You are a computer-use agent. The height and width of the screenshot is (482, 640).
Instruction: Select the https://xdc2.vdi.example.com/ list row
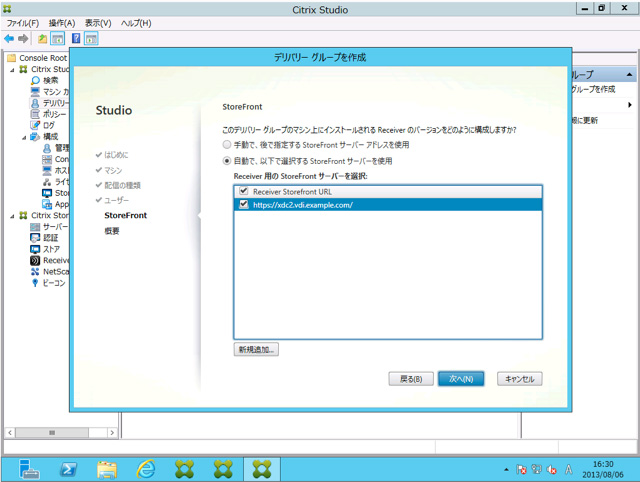pos(388,205)
